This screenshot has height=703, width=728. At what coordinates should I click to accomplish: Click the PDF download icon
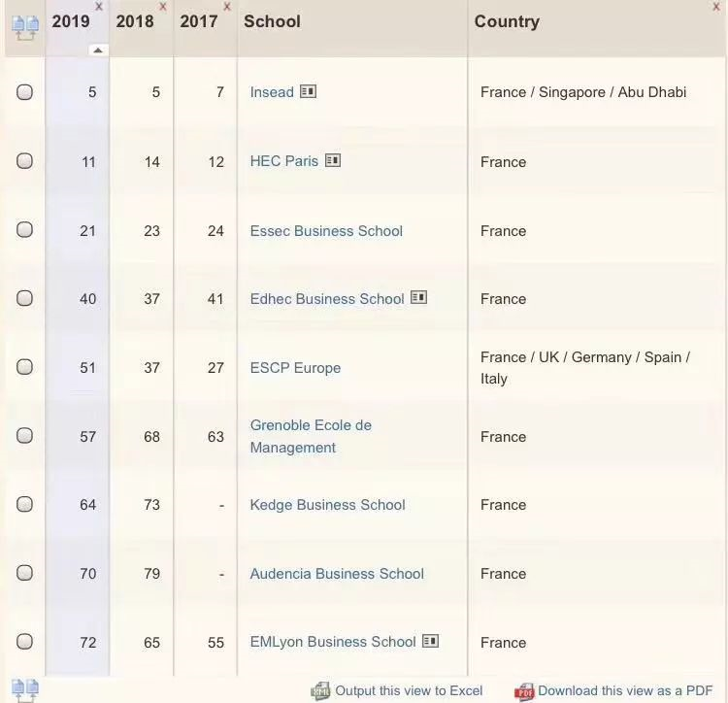tap(524, 691)
